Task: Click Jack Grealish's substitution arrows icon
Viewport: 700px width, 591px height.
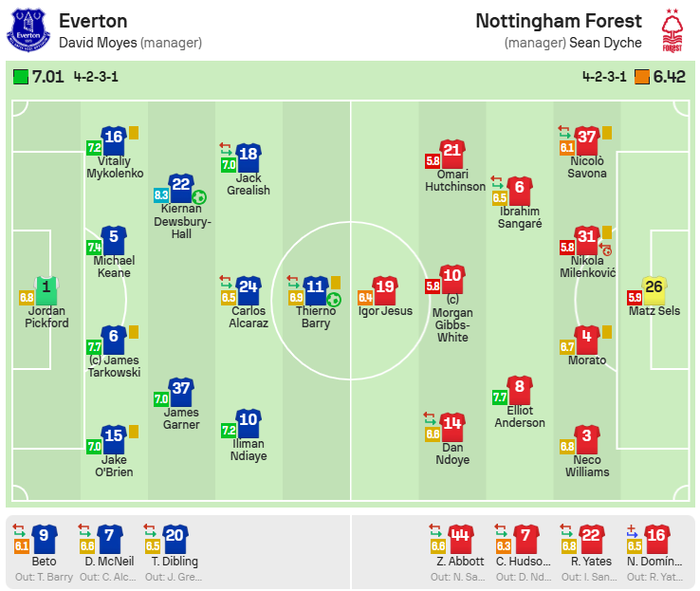Action: tap(226, 147)
